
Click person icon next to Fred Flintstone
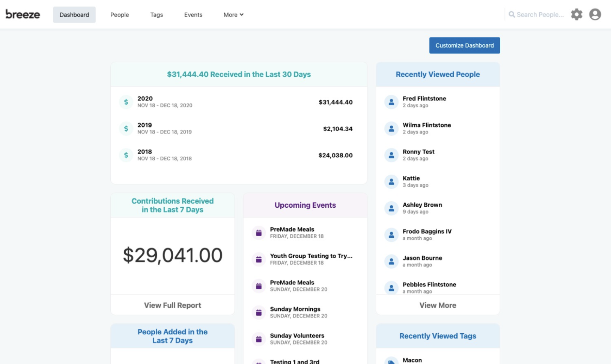(391, 102)
